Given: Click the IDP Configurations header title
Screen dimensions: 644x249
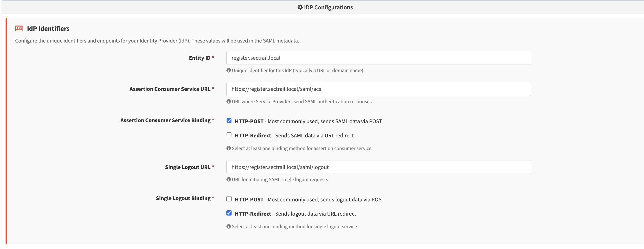Looking at the screenshot, I should click(328, 7).
